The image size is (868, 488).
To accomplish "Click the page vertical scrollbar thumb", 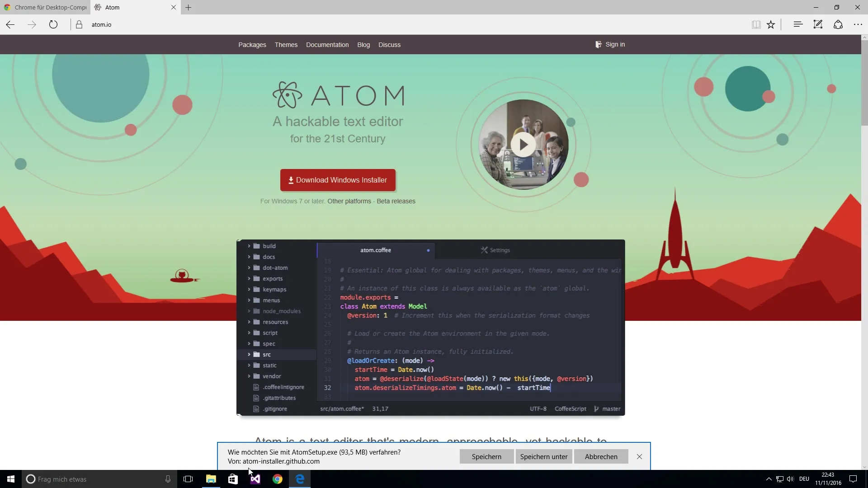I will pyautogui.click(x=864, y=84).
